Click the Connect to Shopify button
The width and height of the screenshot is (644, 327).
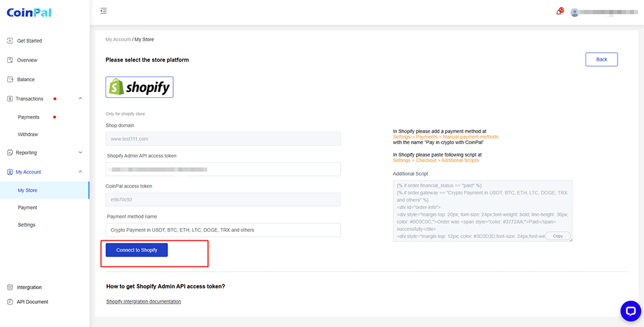pos(137,250)
